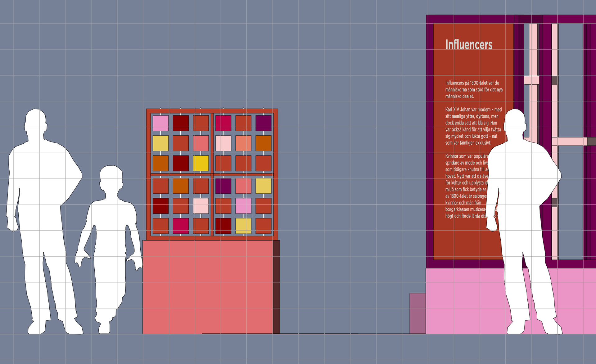Select the crimson square in the grid's bottom row
Screen dimensions: 596x364
pos(181,226)
